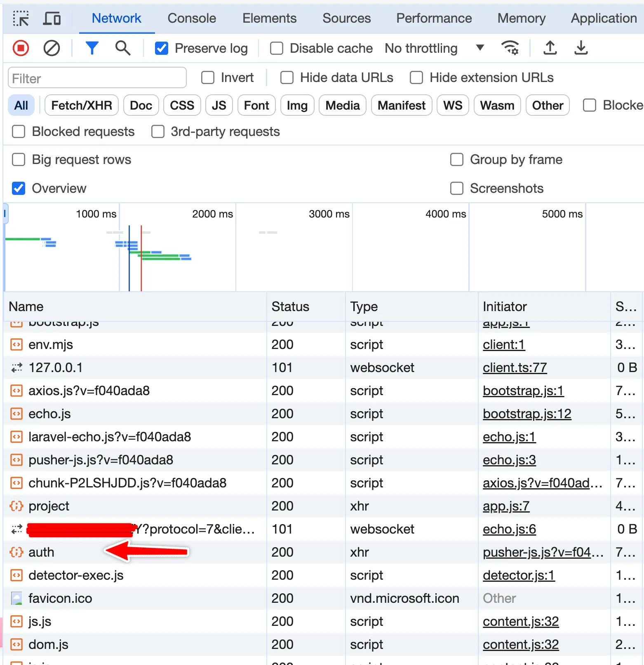Click the import HAR upload icon
This screenshot has width=644, height=665.
tap(550, 48)
